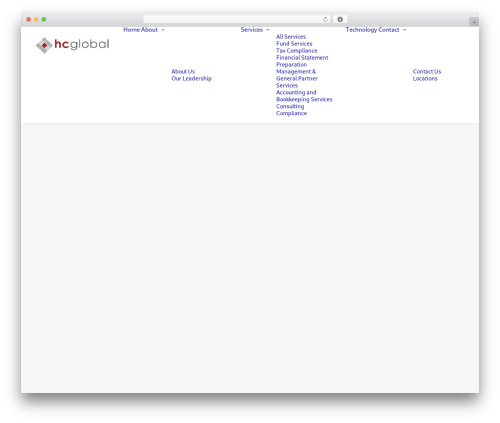The height and width of the screenshot is (423, 500).
Task: Open Fund Services link
Action: (294, 44)
